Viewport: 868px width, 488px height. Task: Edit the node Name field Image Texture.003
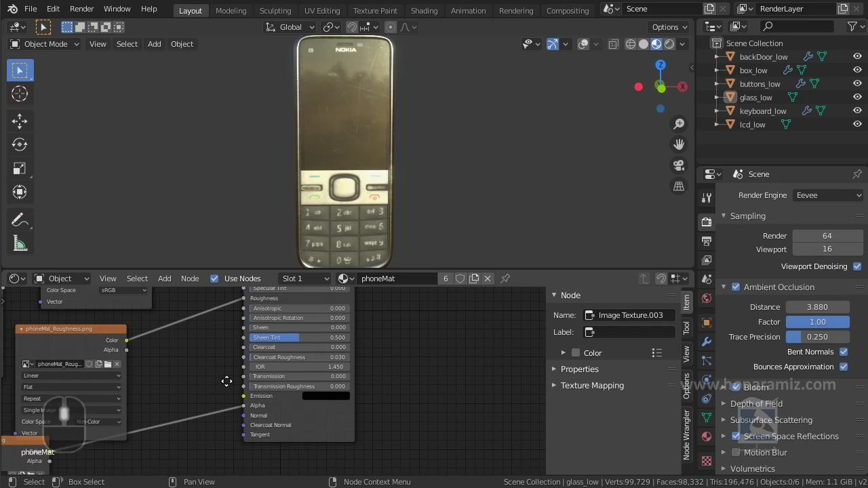[x=630, y=315]
